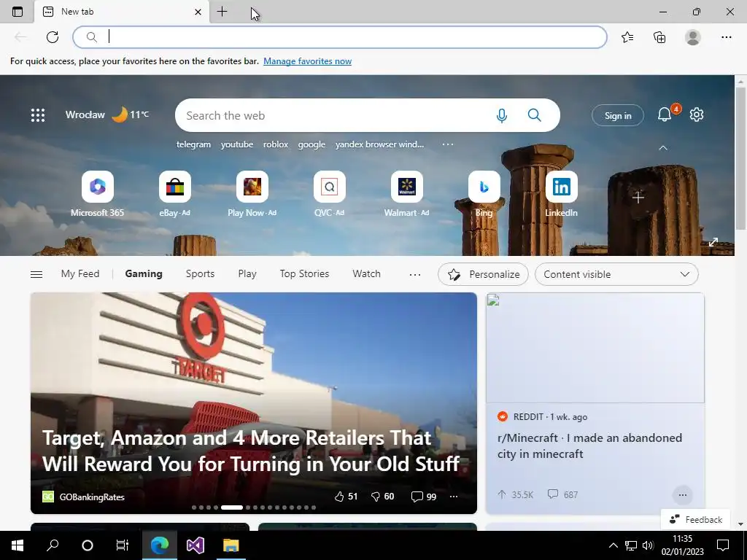Dislike the Target article
This screenshot has height=560, width=747.
(x=382, y=496)
